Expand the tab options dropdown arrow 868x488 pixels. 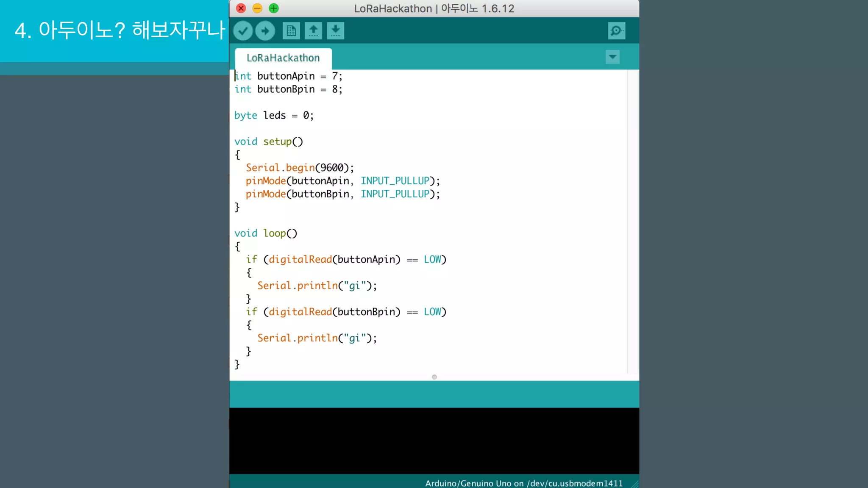(612, 57)
